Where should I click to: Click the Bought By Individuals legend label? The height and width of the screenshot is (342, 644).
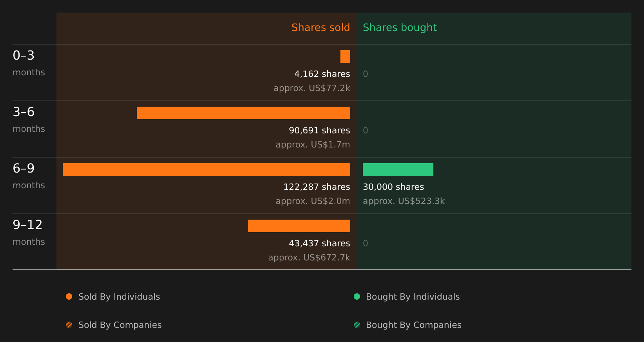pos(413,297)
